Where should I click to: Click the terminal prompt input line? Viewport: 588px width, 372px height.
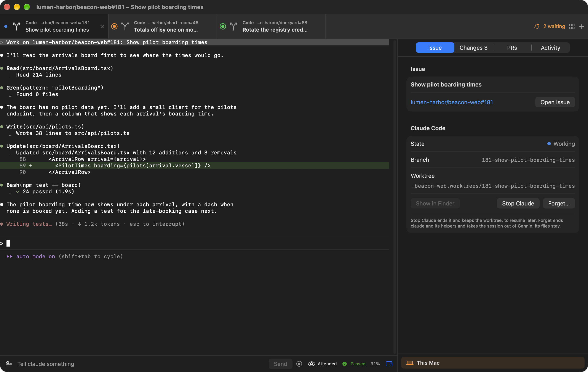pos(194,243)
